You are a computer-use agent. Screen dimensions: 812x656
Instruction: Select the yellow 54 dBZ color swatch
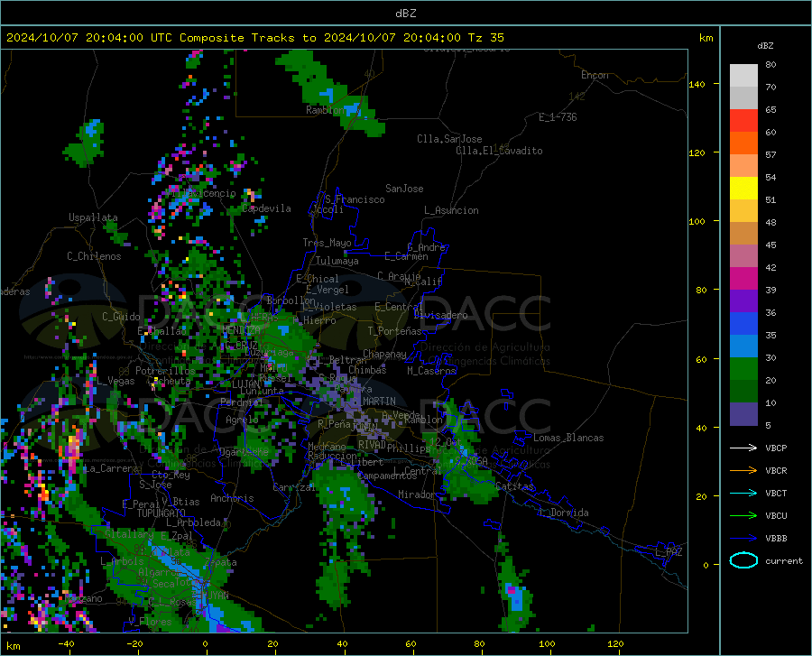[x=743, y=189]
